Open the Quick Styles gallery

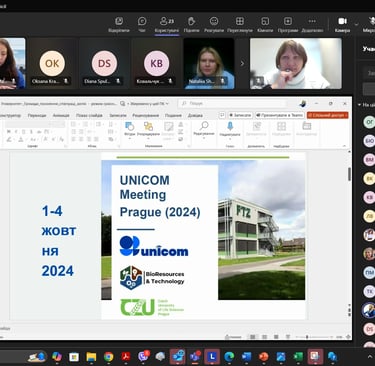169,130
